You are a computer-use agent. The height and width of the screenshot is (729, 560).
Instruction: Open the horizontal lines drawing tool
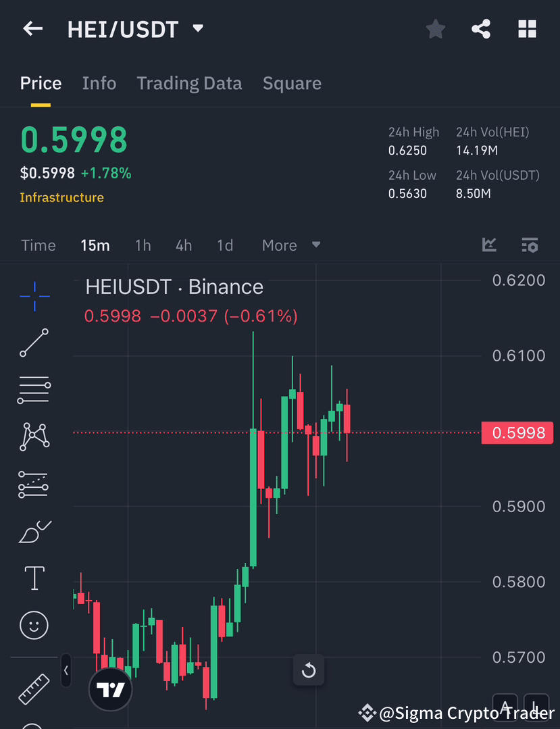coord(34,390)
